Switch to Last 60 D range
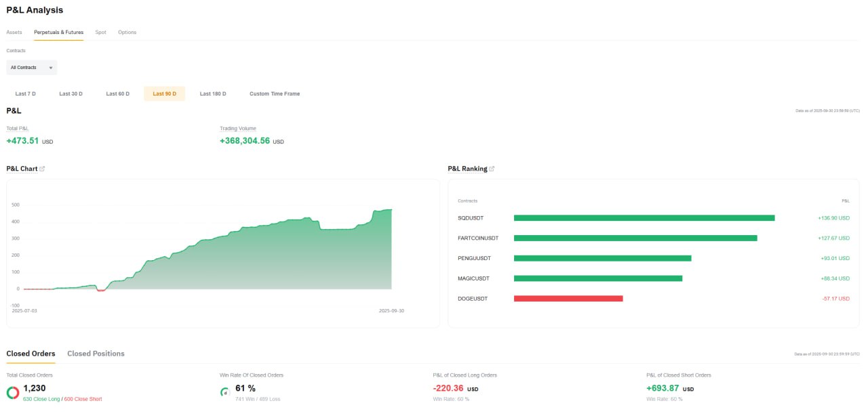Viewport: 868px width, 418px height. coord(117,93)
